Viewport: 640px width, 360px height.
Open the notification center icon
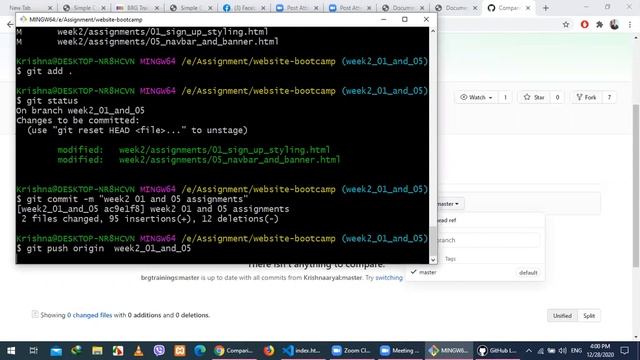(624, 350)
